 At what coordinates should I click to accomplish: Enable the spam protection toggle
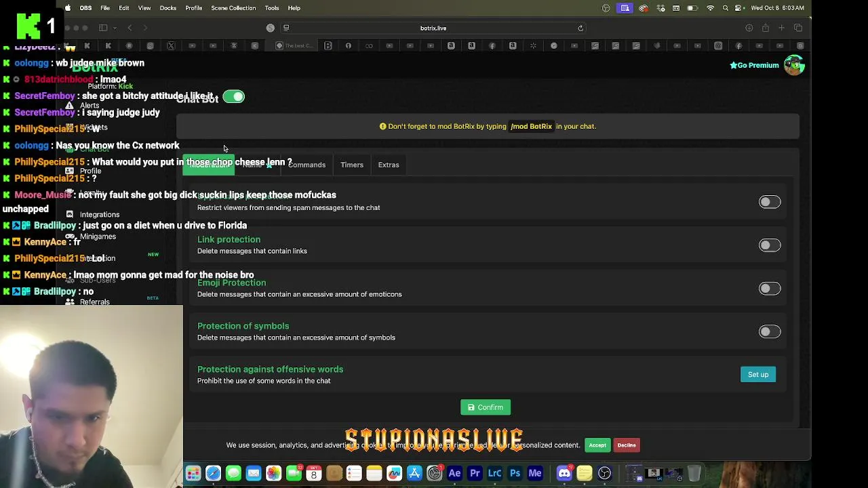coord(770,202)
